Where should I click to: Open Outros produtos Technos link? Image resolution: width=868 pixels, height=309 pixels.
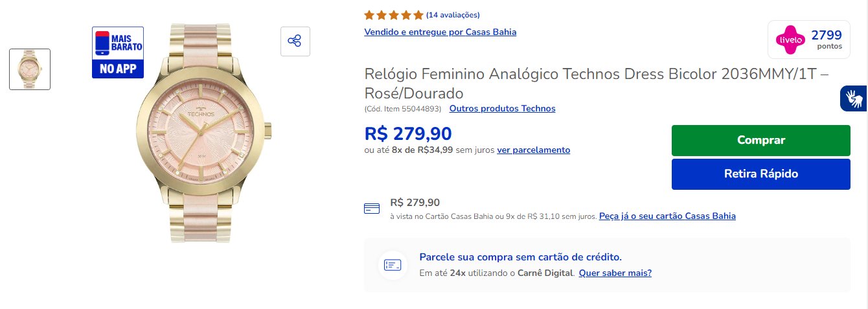pos(502,108)
